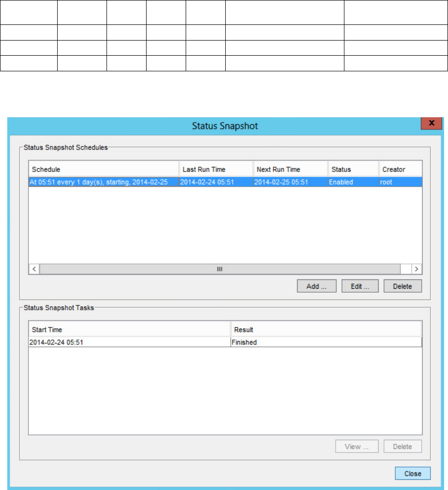Sort by Next Run Time column header

(x=290, y=170)
